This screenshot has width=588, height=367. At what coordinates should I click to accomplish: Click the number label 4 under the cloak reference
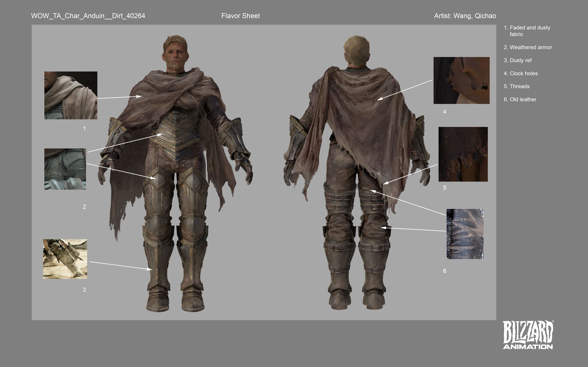tap(445, 111)
